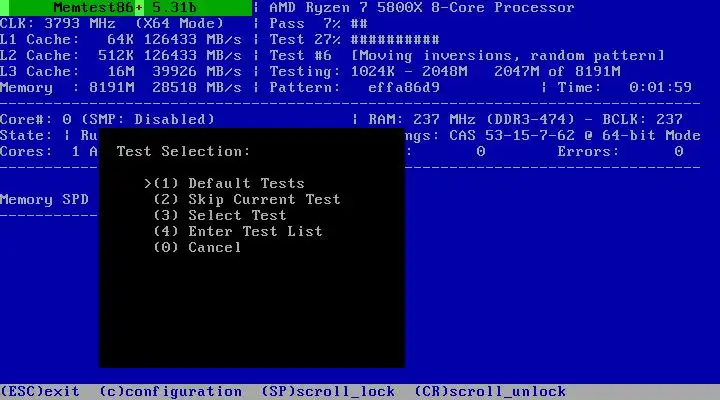
Task: Click the Memory SPD heading
Action: (x=44, y=200)
